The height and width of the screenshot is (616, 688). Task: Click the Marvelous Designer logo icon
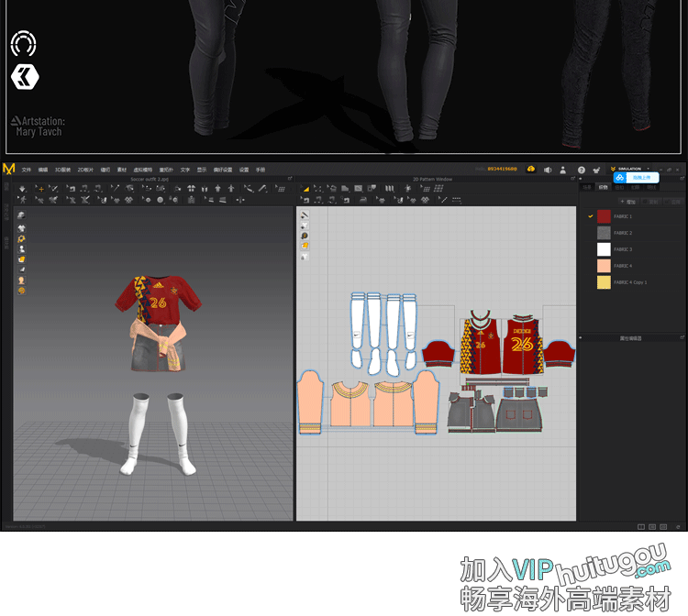[9, 169]
